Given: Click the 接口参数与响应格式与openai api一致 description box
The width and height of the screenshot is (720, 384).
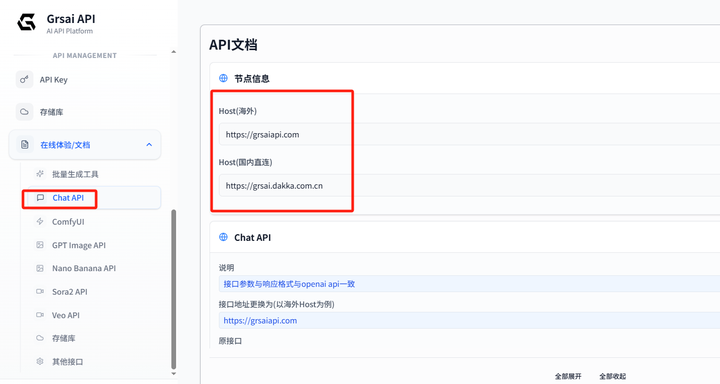Looking at the screenshot, I should click(469, 284).
